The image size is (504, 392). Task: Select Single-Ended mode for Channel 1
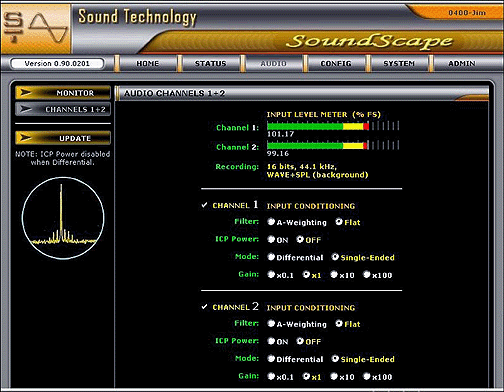pos(335,257)
